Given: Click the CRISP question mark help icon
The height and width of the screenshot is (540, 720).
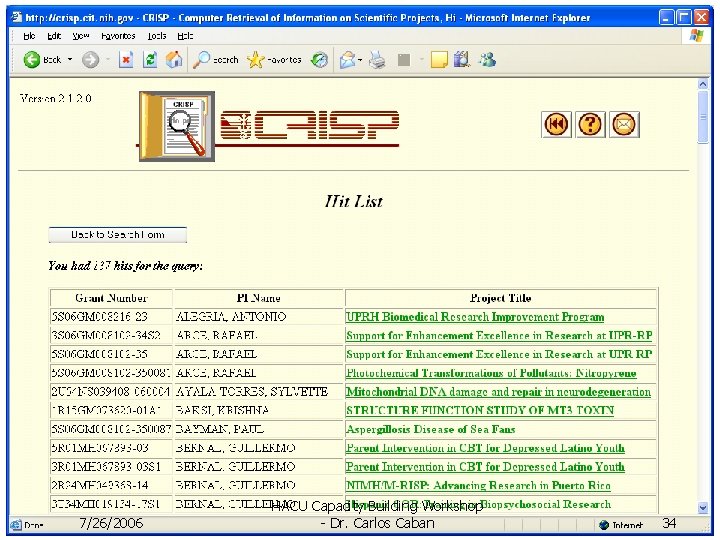Looking at the screenshot, I should point(590,124).
